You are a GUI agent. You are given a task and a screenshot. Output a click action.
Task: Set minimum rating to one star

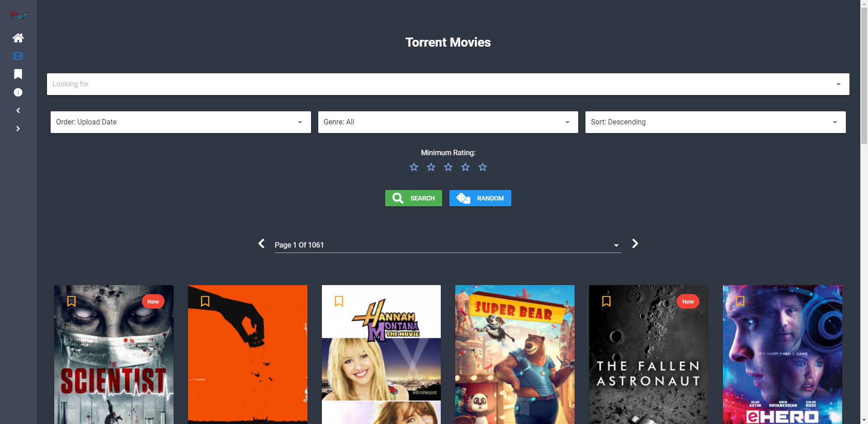[x=414, y=167]
